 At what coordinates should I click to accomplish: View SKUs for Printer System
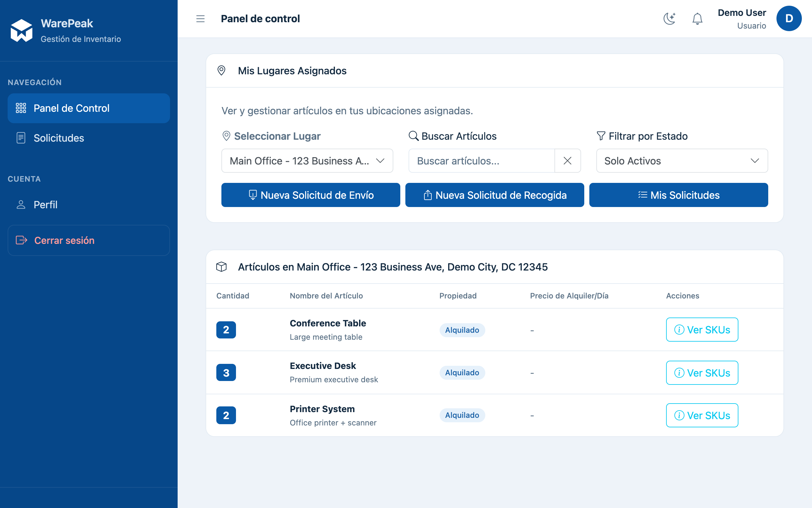pyautogui.click(x=702, y=415)
